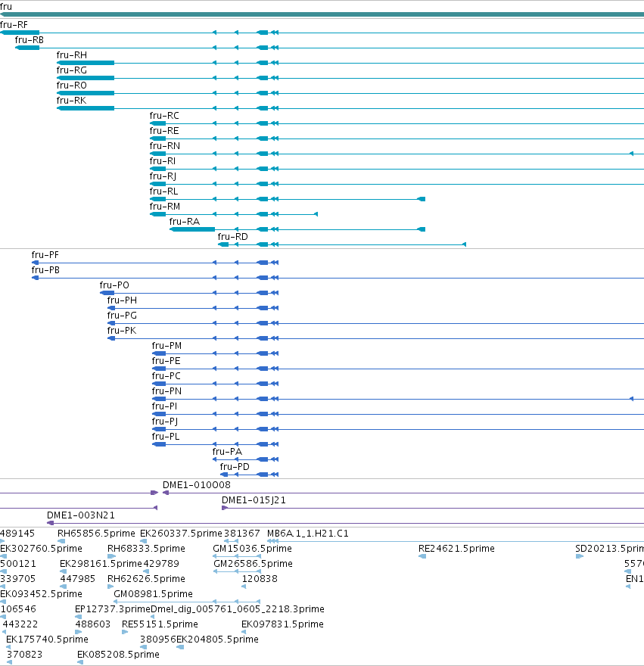Click the fru-RG transcript label
This screenshot has height=666, width=644.
tap(72, 70)
